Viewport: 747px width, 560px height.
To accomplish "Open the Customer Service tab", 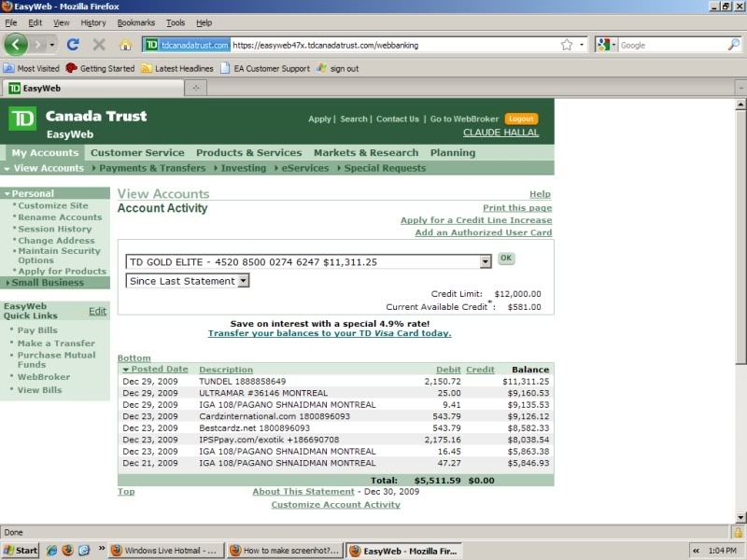I will click(137, 153).
